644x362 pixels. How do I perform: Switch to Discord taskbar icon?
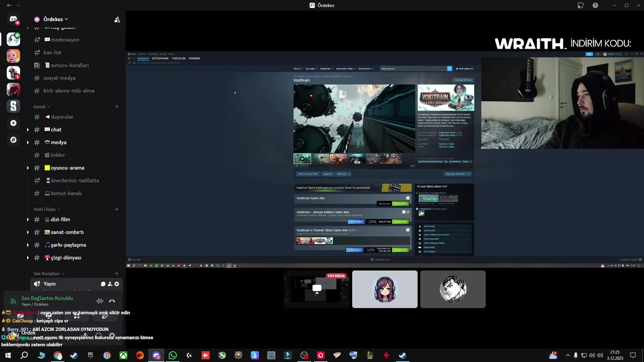(x=156, y=355)
